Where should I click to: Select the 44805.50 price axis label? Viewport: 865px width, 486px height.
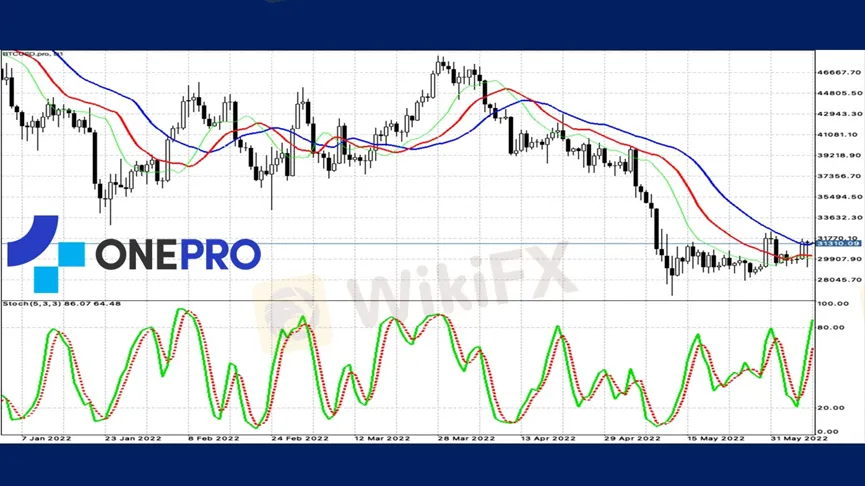click(x=839, y=93)
